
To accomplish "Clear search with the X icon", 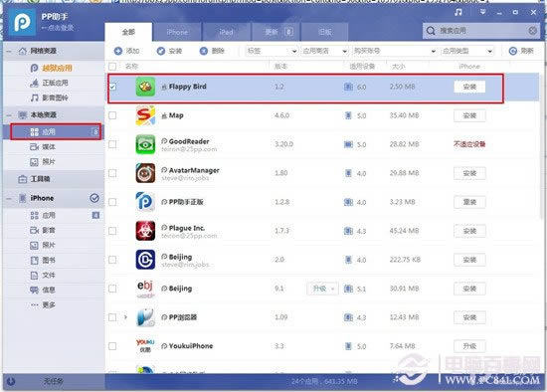I will (533, 31).
